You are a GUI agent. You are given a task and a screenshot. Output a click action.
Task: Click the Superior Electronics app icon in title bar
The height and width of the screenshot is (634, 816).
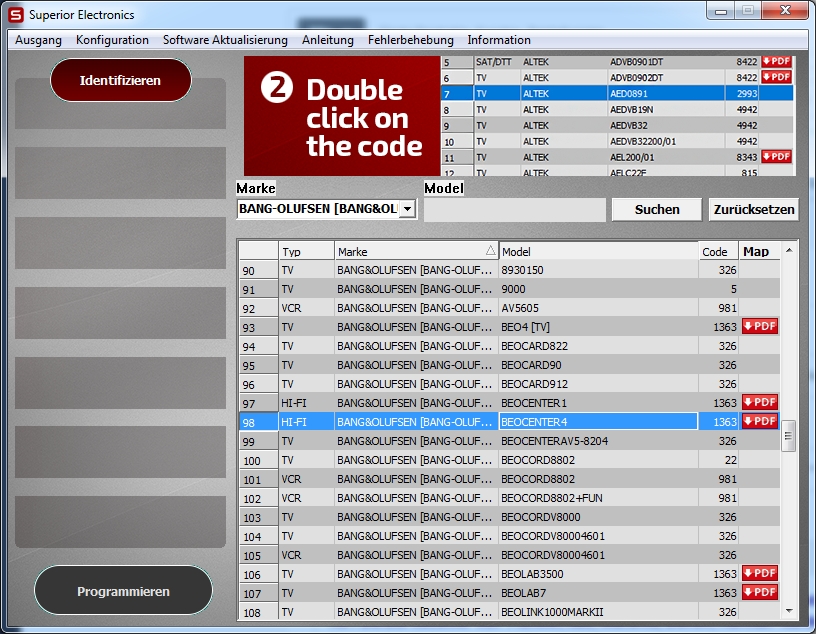(15, 15)
